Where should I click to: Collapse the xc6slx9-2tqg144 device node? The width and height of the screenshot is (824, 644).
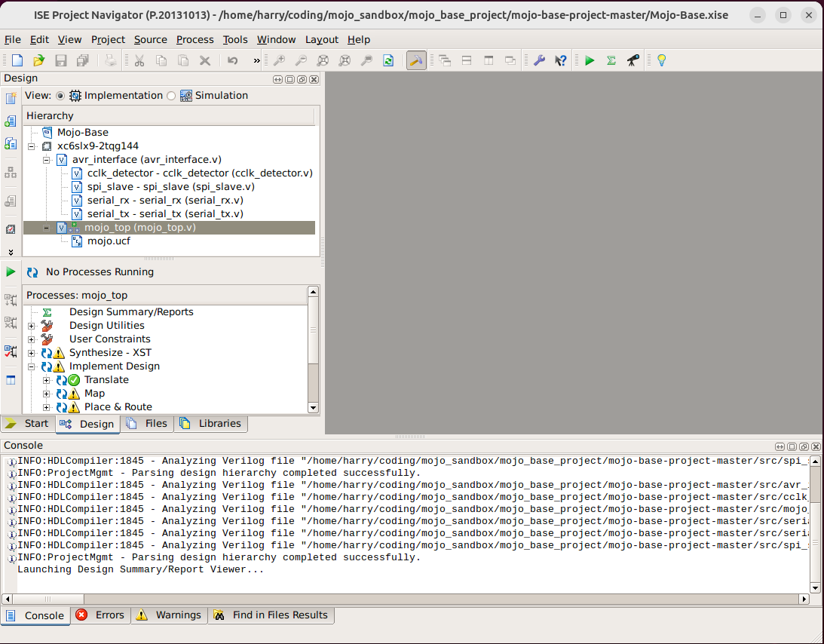point(32,146)
